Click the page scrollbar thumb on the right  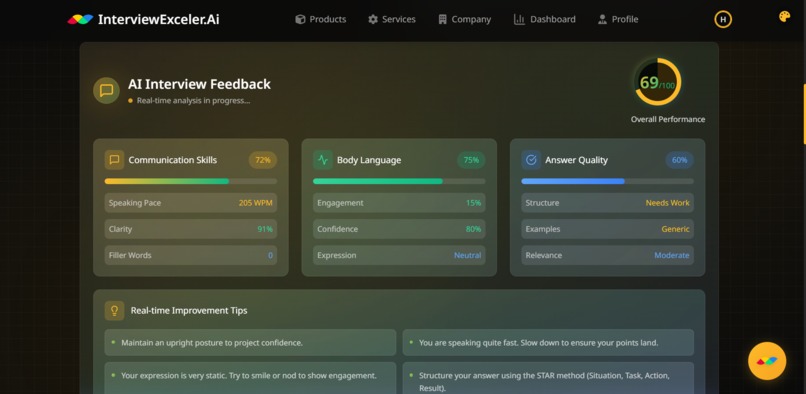804,114
